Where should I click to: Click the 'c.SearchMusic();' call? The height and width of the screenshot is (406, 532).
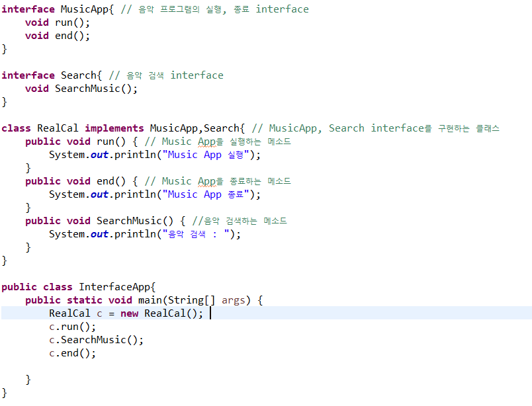[96, 340]
